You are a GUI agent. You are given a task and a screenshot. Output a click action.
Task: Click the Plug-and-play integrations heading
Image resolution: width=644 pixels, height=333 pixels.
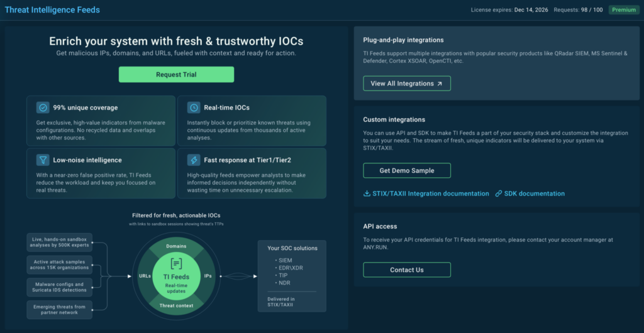(x=403, y=40)
